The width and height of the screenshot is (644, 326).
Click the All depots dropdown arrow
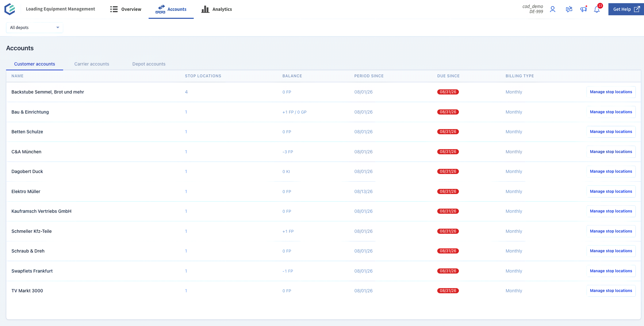tap(58, 28)
